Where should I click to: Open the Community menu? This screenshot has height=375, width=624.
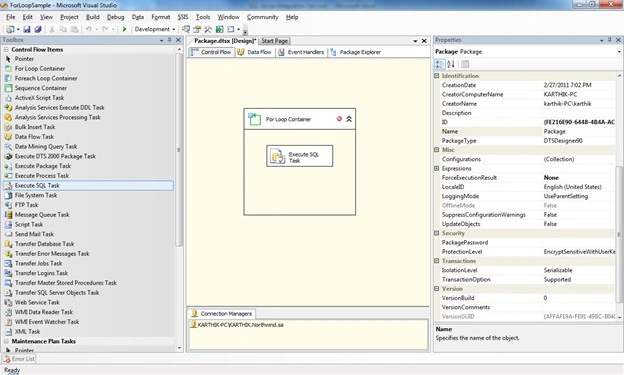tap(262, 17)
